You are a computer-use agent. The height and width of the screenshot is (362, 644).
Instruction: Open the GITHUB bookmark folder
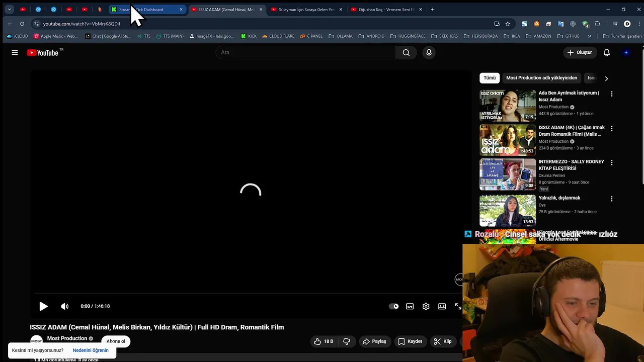(568, 36)
